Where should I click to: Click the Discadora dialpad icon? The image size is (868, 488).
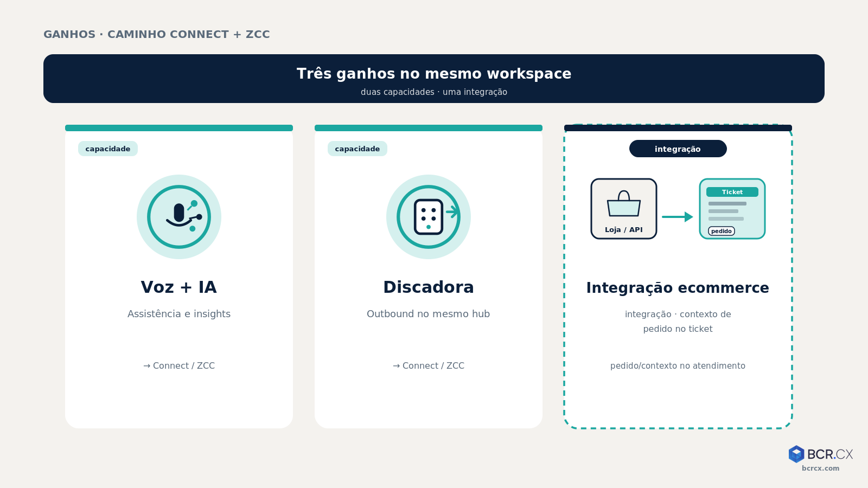pos(429,217)
